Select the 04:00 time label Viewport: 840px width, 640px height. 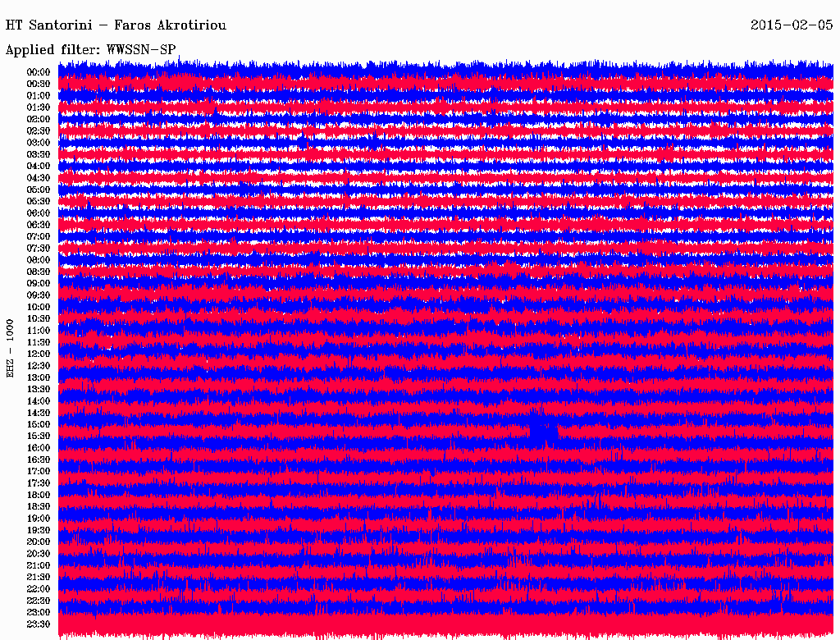click(x=38, y=167)
